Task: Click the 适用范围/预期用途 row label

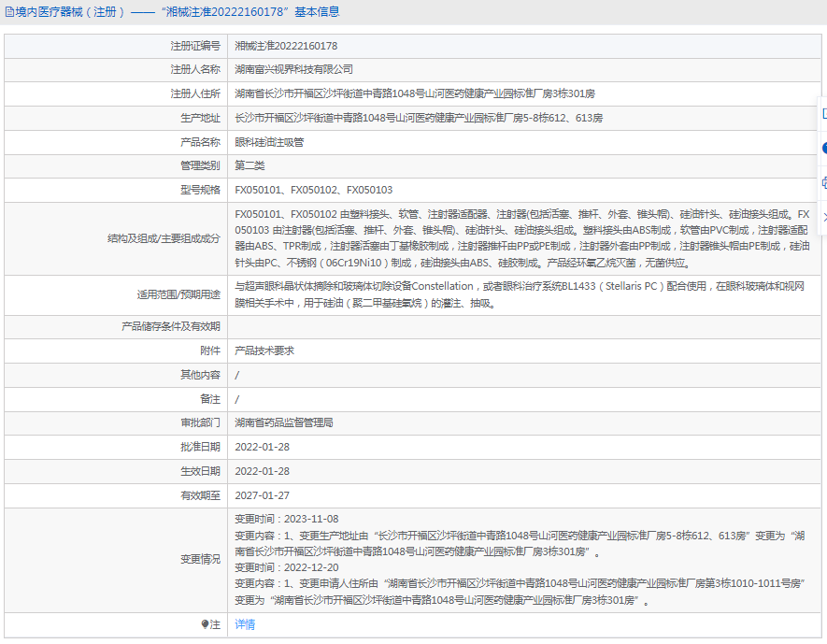Action: tap(178, 294)
